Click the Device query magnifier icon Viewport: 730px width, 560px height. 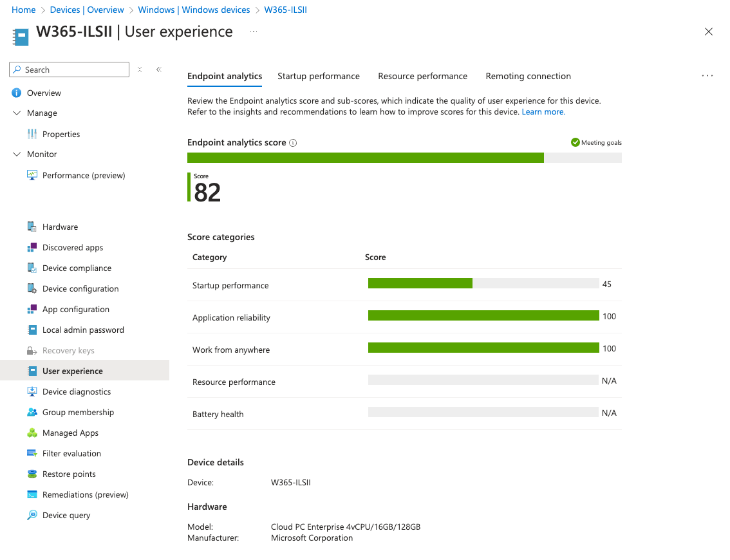click(32, 515)
